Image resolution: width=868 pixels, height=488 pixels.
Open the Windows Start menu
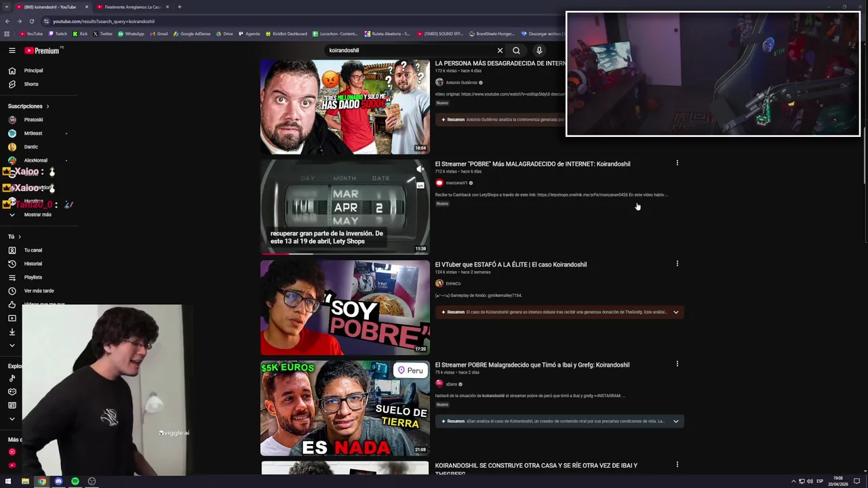tap(7, 481)
